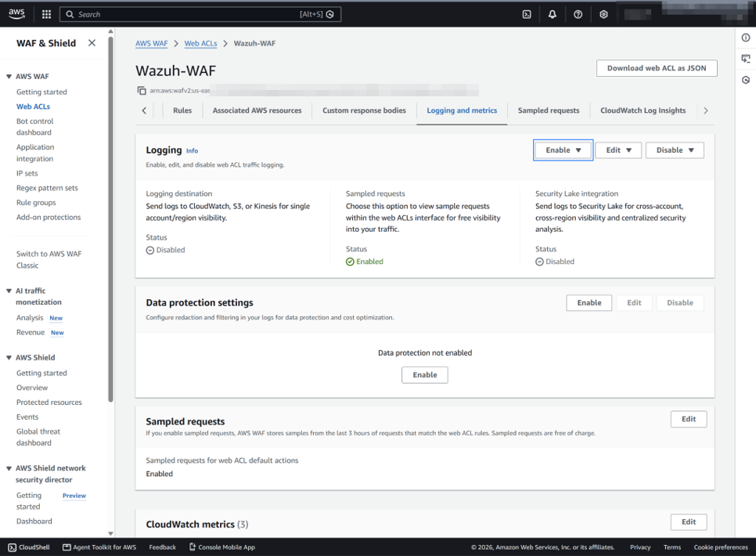Switch to the Sampled requests tab
This screenshot has width=756, height=556.
[549, 110]
